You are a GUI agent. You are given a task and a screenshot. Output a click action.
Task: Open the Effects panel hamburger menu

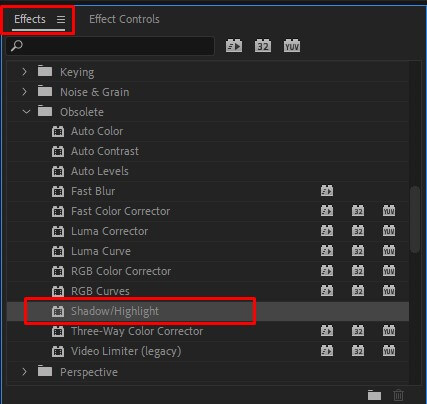coord(61,20)
